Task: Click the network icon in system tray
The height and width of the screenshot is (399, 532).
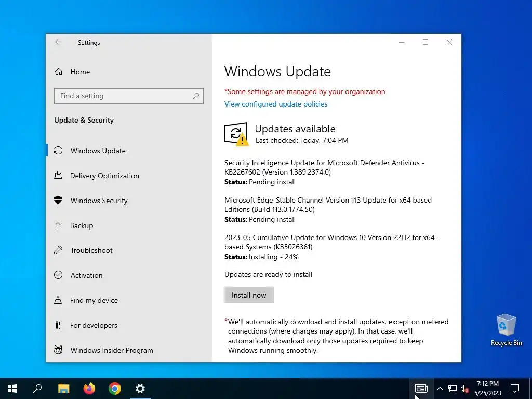Action: click(453, 389)
